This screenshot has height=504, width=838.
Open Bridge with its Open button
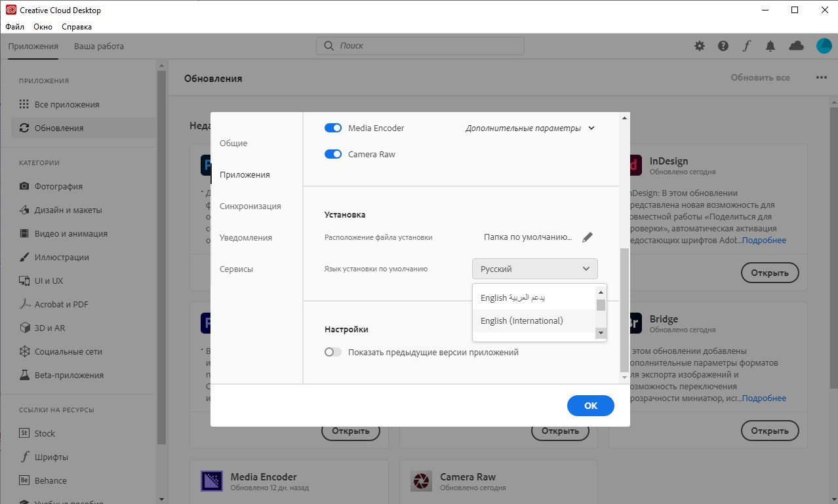pyautogui.click(x=770, y=431)
